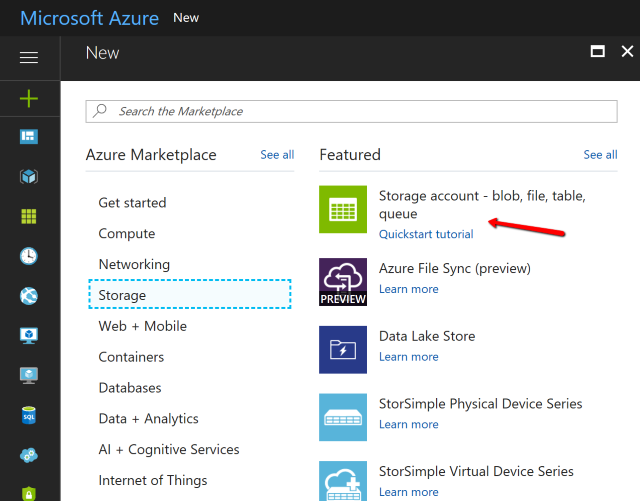Maximize the New blade
Image resolution: width=640 pixels, height=501 pixels.
pyautogui.click(x=598, y=51)
